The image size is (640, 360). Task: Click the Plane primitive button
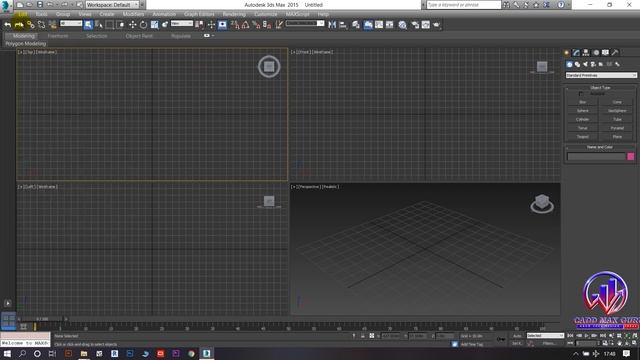pos(617,137)
